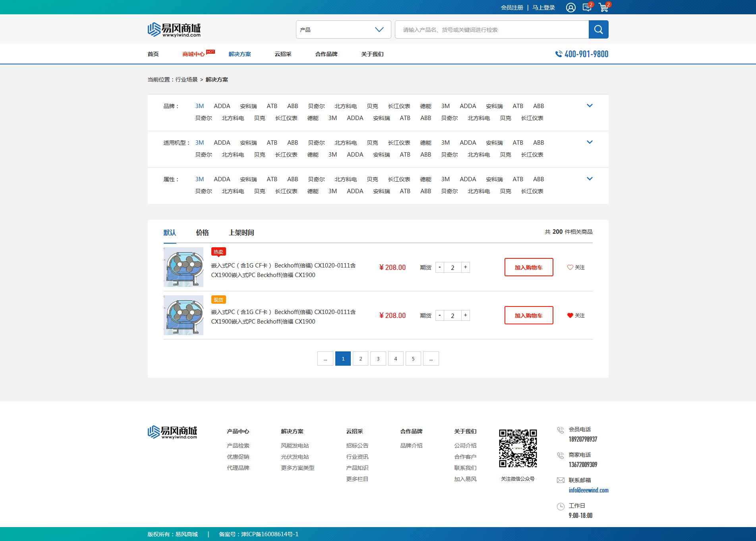Click the 易风商城 footer logo
Screen dimensions: 756x541
point(172,432)
